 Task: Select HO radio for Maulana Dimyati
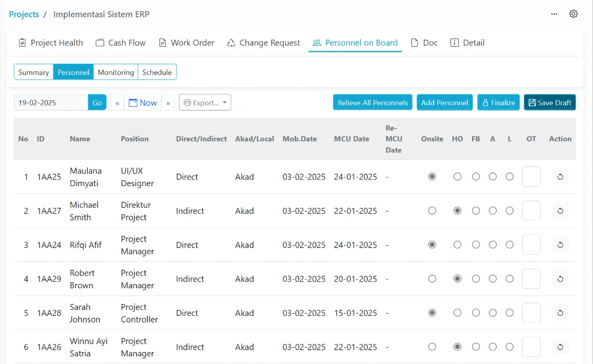coord(457,177)
